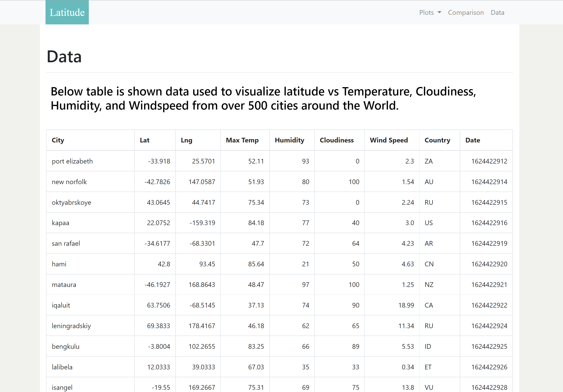Select the isangel city cell
The height and width of the screenshot is (392, 563).
[91, 385]
